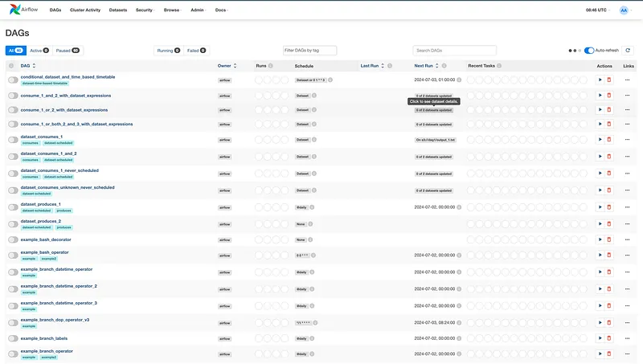
Task: Click the Airflow logo
Action: 23,9
